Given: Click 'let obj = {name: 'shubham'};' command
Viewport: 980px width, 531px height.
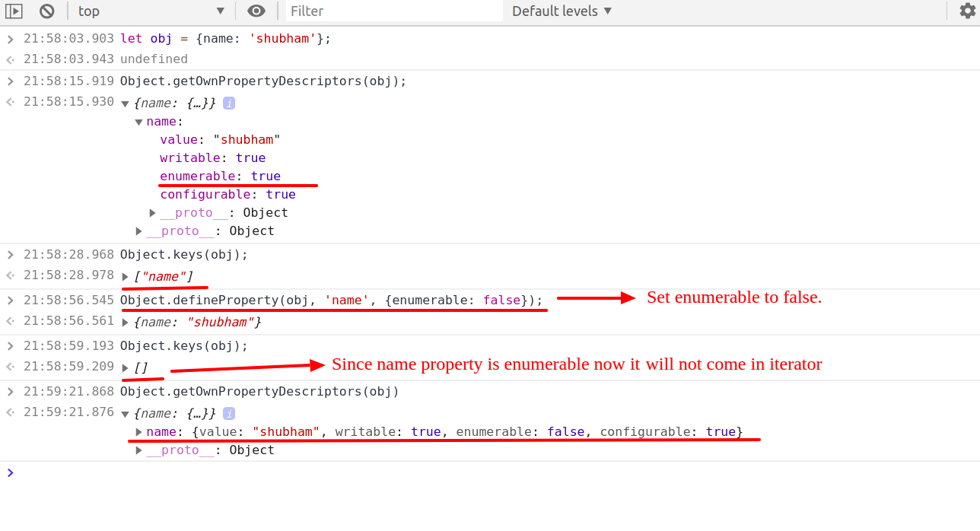Looking at the screenshot, I should [225, 39].
